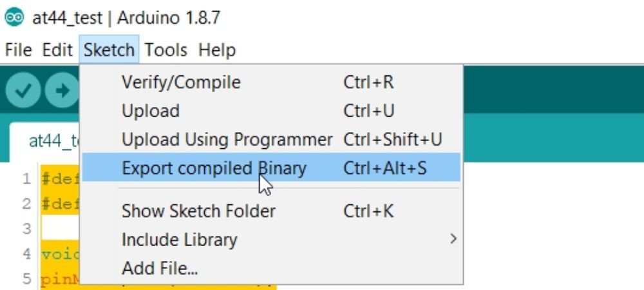The width and height of the screenshot is (644, 290).
Task: Switch to the at44_test sketch tab
Action: click(x=44, y=141)
